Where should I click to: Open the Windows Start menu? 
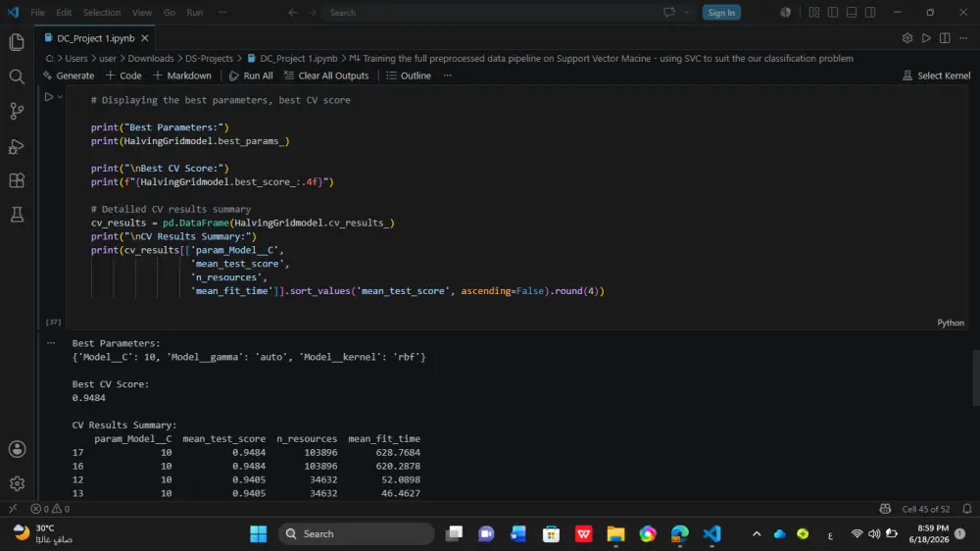coord(258,533)
